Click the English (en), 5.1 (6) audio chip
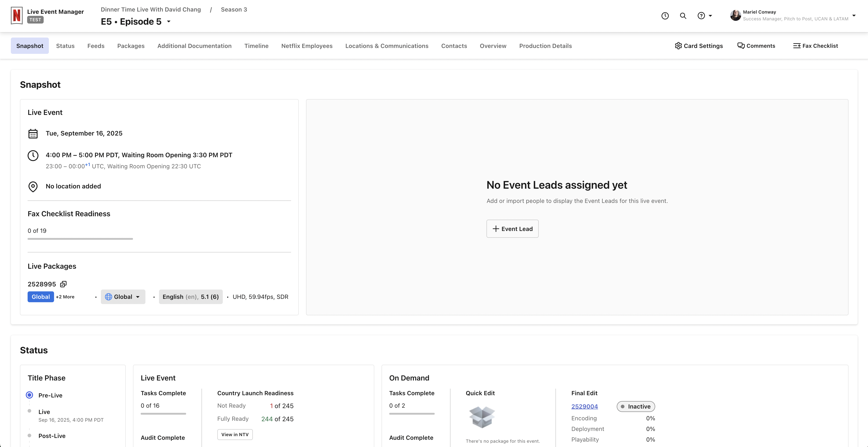This screenshot has width=868, height=447. (191, 297)
